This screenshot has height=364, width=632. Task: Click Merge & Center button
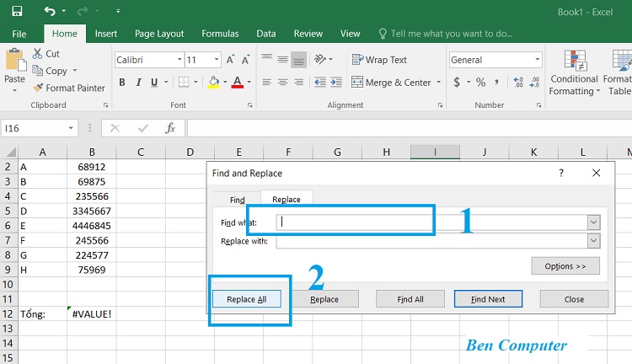391,83
